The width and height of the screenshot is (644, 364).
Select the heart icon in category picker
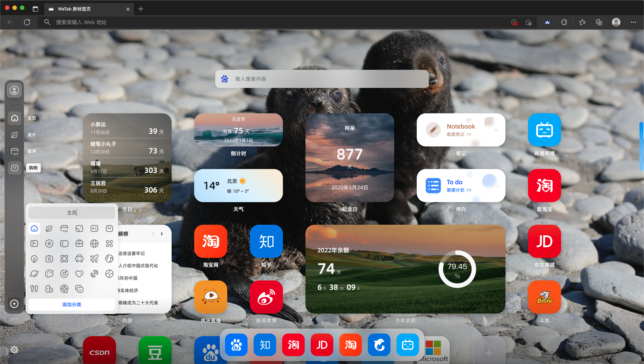click(x=79, y=274)
